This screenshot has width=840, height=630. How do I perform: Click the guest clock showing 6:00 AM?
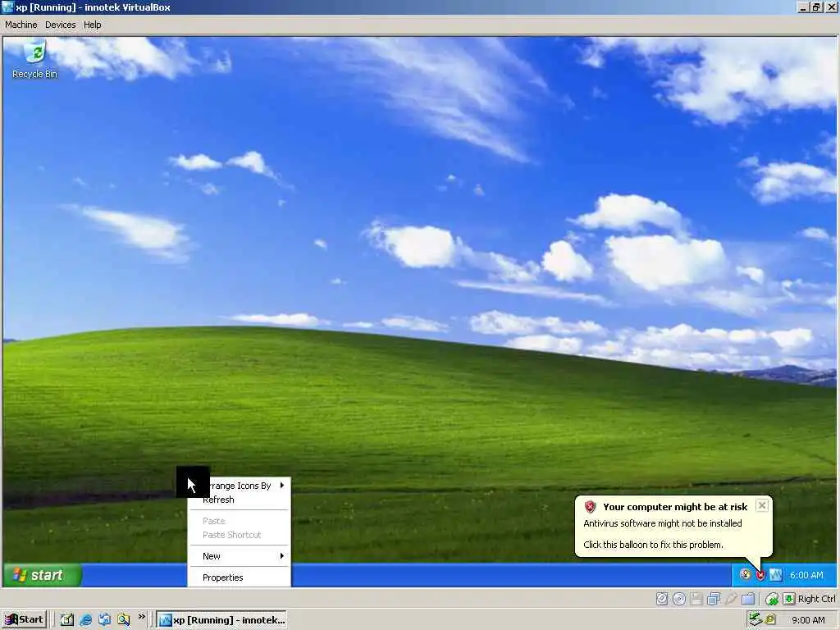(806, 575)
